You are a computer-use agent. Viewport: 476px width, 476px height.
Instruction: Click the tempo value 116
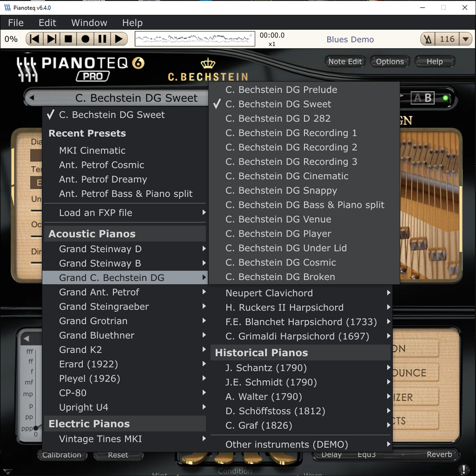pos(447,39)
